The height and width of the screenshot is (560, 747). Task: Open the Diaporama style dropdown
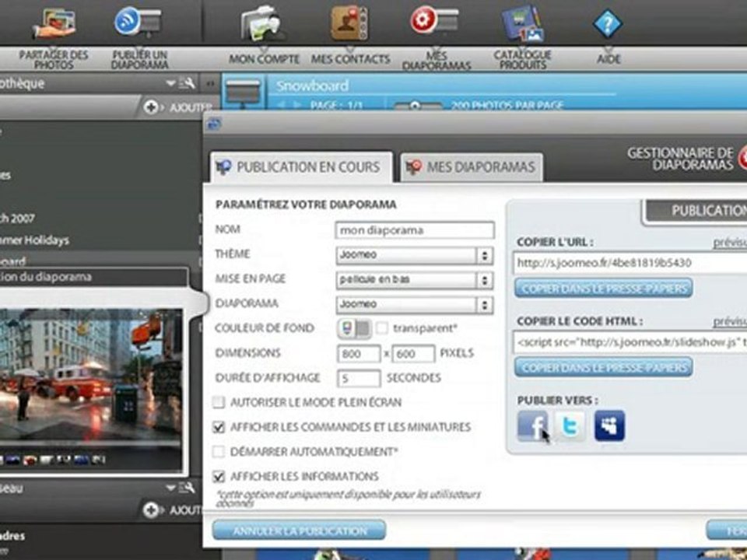tap(415, 304)
